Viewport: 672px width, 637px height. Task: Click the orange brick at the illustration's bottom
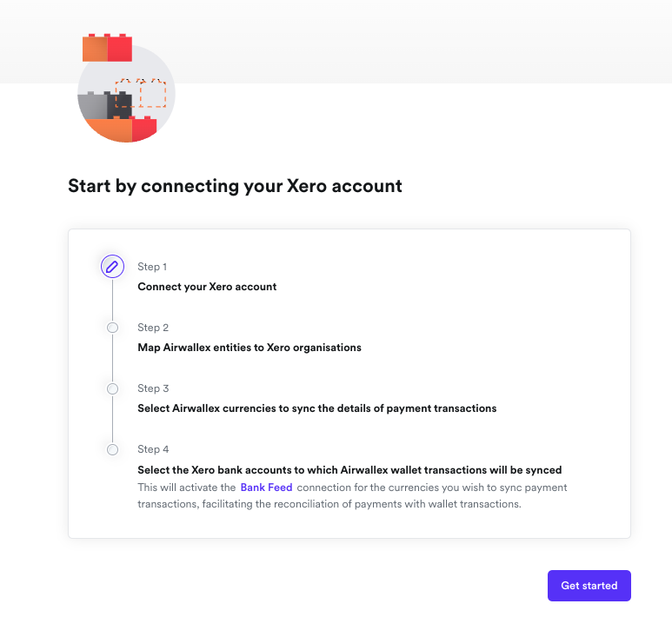(106, 129)
